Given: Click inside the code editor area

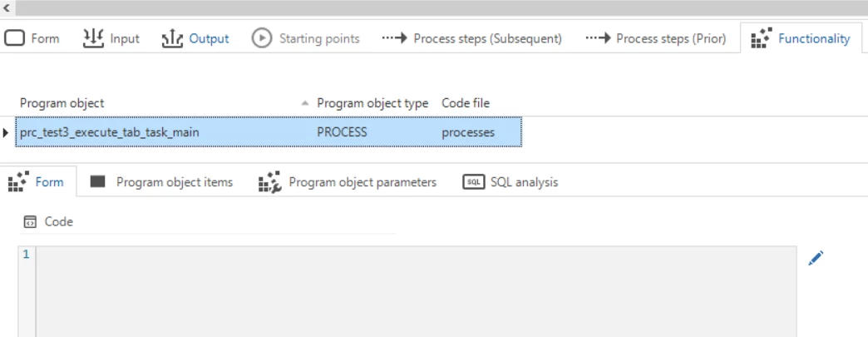Looking at the screenshot, I should (x=416, y=291).
